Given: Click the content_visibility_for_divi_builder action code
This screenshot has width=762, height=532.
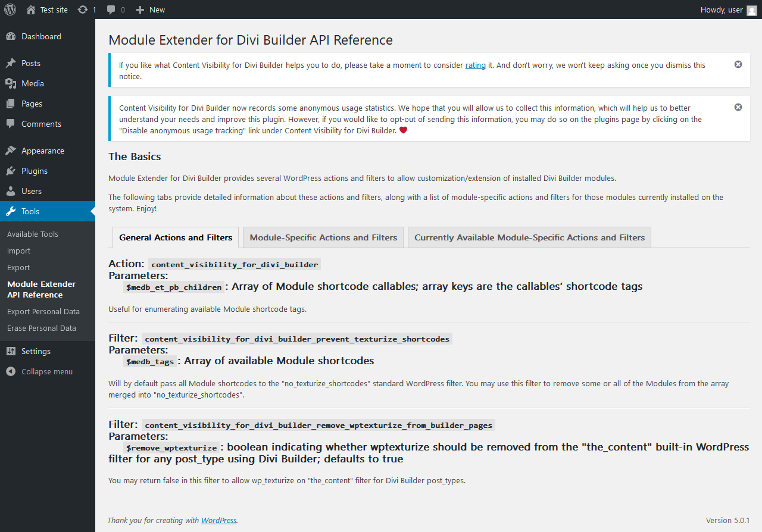Looking at the screenshot, I should point(235,264).
